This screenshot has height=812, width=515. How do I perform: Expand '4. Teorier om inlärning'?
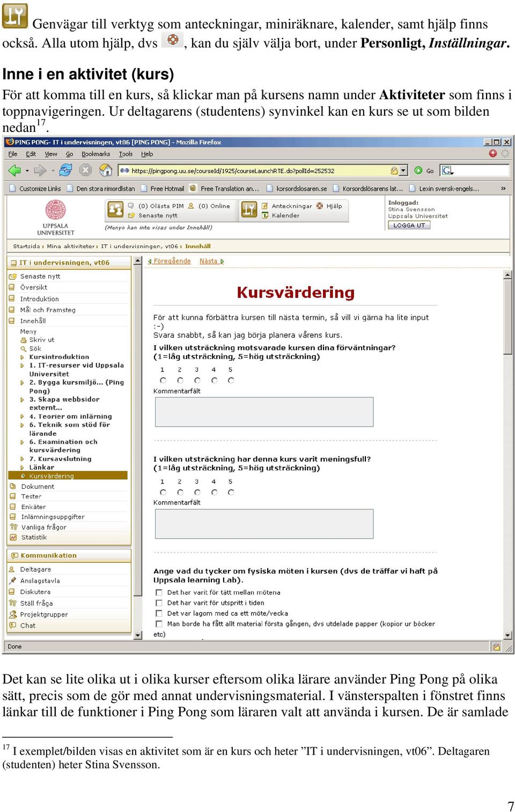(x=23, y=416)
